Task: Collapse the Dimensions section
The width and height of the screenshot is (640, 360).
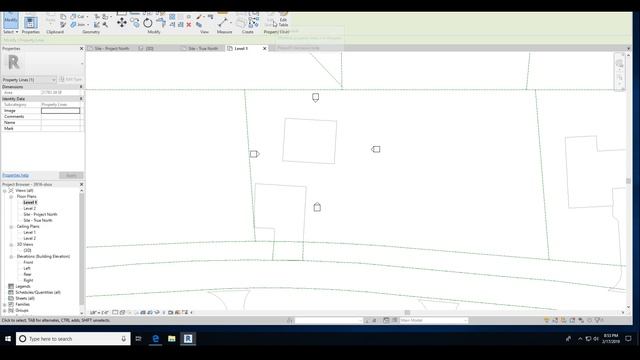Action: pos(81,87)
